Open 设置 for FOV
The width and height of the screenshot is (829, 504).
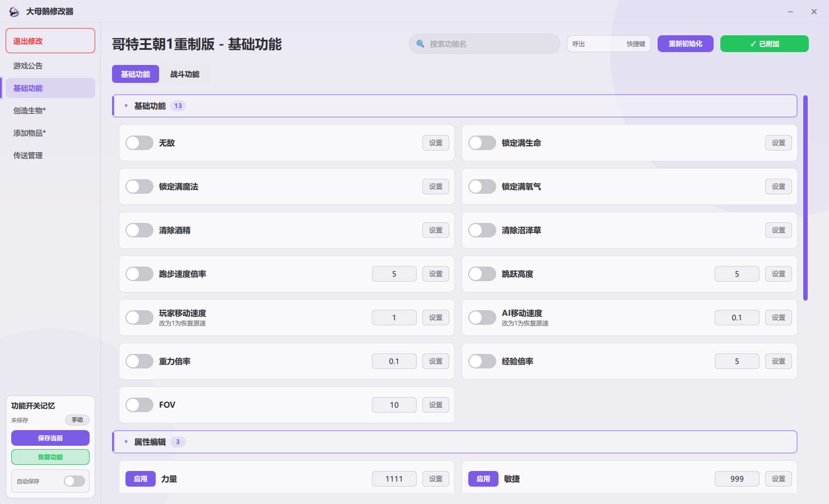pyautogui.click(x=436, y=405)
